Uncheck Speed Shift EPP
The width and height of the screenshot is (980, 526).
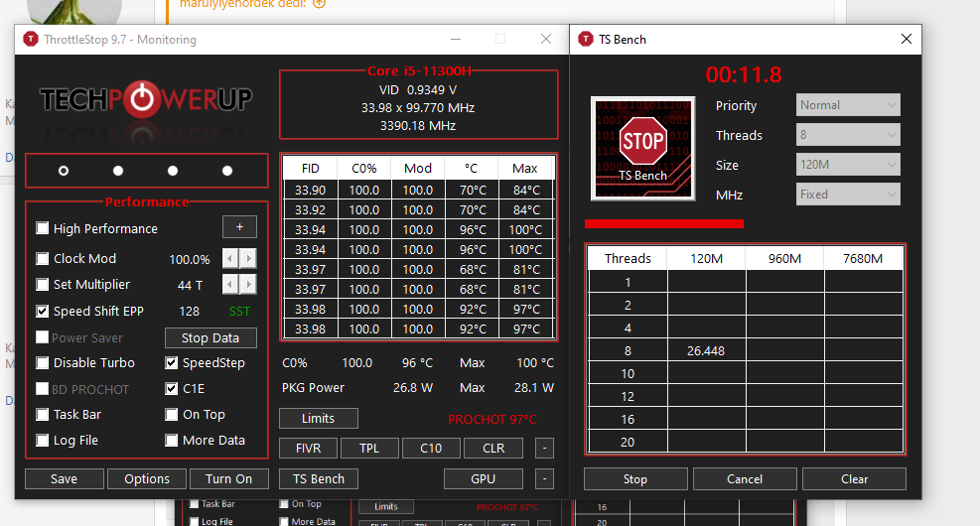(x=42, y=311)
